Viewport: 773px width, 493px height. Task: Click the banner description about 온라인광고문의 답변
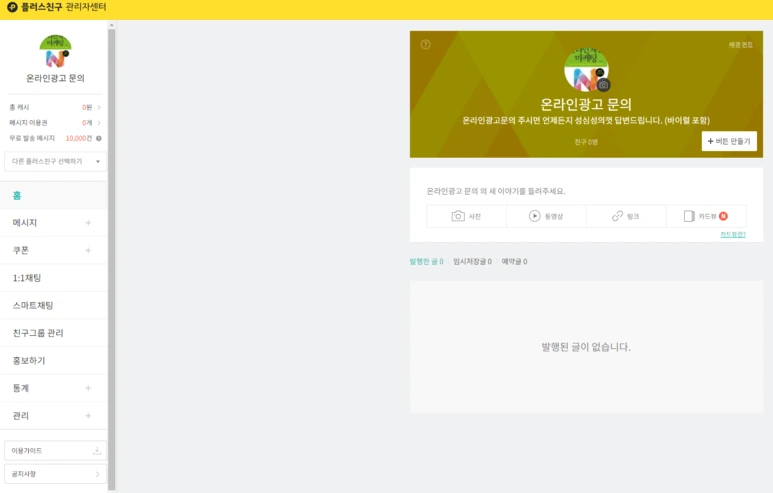tap(586, 120)
